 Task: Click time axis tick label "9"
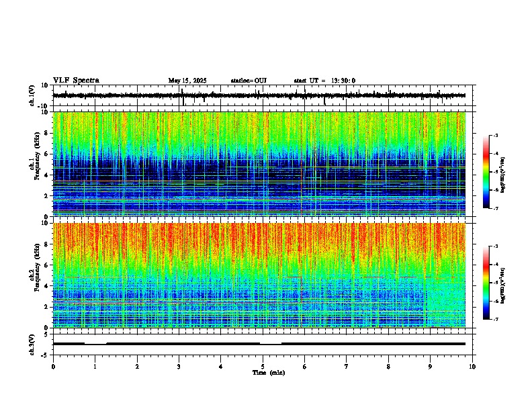pos(430,367)
